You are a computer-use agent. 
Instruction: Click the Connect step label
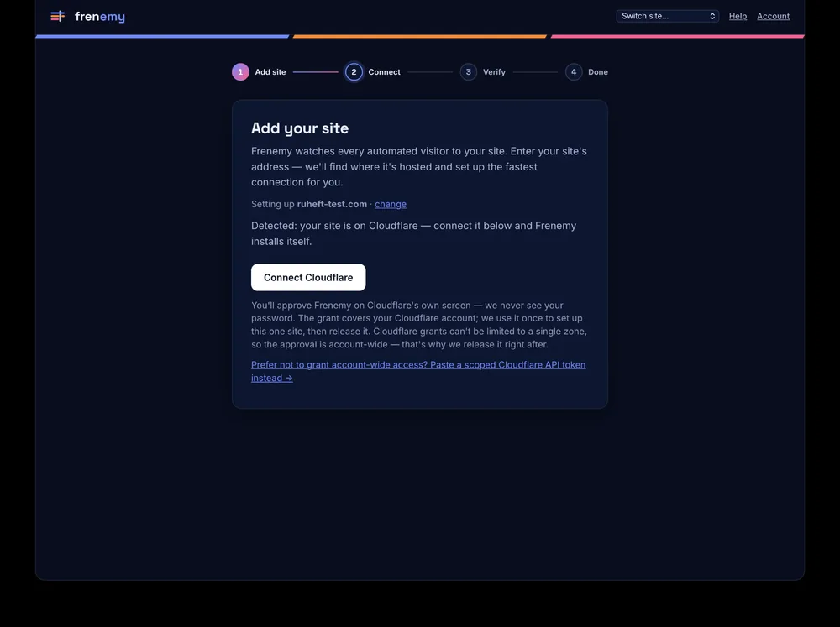click(x=384, y=71)
